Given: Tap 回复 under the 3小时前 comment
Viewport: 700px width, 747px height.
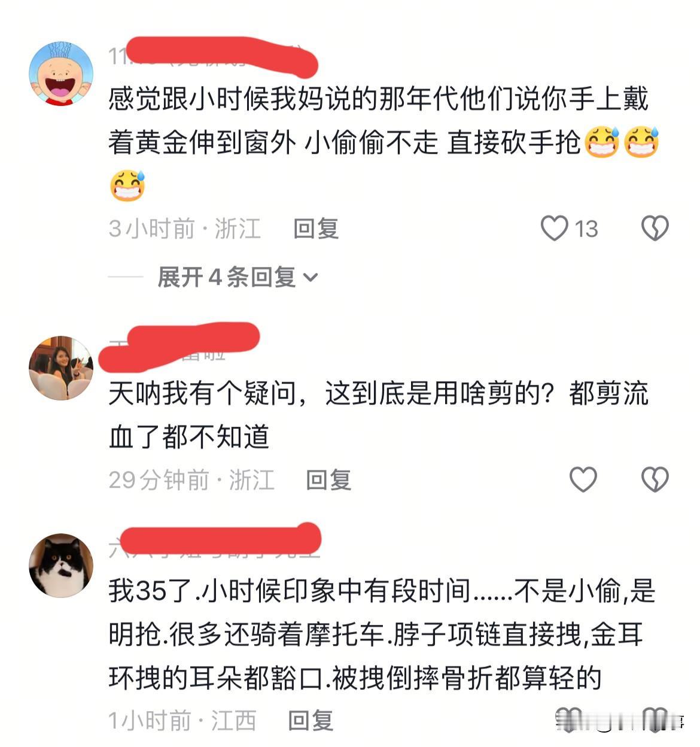Looking at the screenshot, I should tap(316, 229).
